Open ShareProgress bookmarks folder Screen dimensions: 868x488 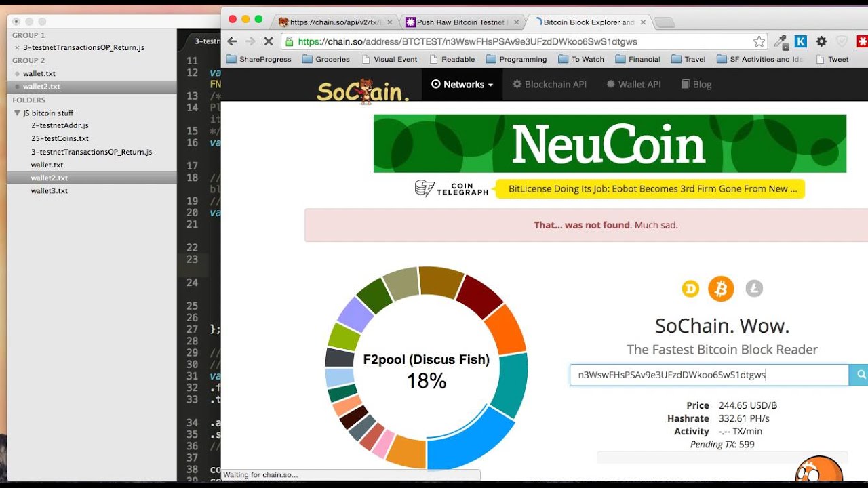coord(258,59)
